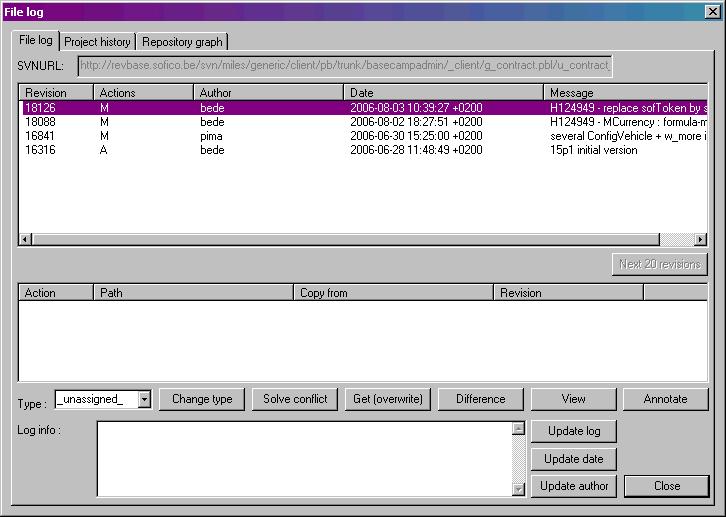Close the File log window with X

tap(711, 11)
